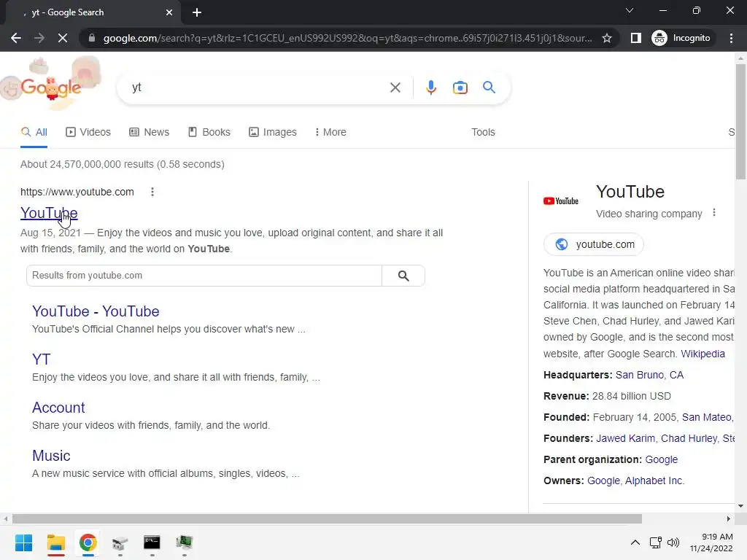
Task: Open the Windows Start menu
Action: click(x=23, y=542)
